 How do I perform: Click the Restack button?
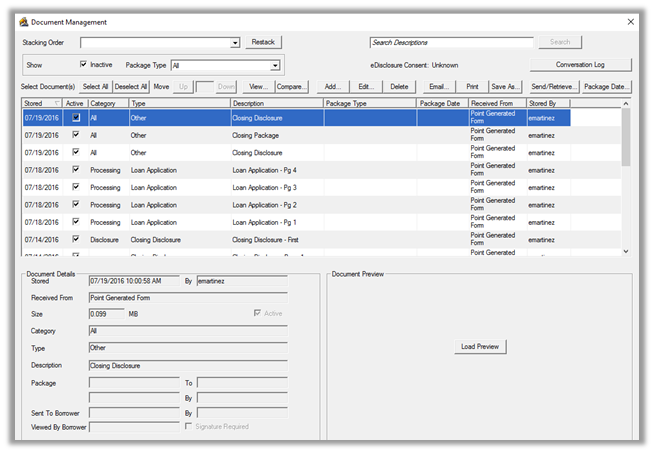263,42
